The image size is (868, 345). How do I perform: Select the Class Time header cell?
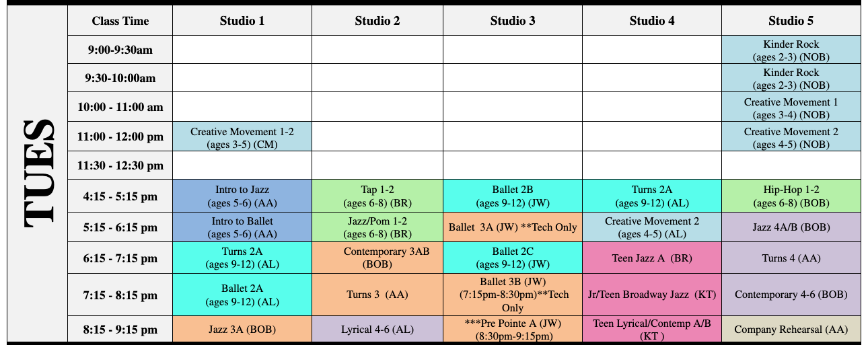tap(120, 21)
